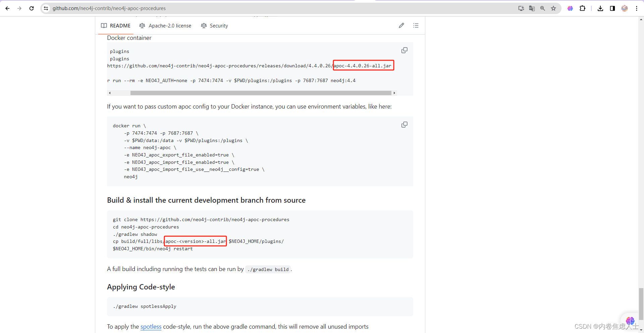Switch to Apache-2.0 license tab
The height and width of the screenshot is (333, 644).
click(165, 26)
